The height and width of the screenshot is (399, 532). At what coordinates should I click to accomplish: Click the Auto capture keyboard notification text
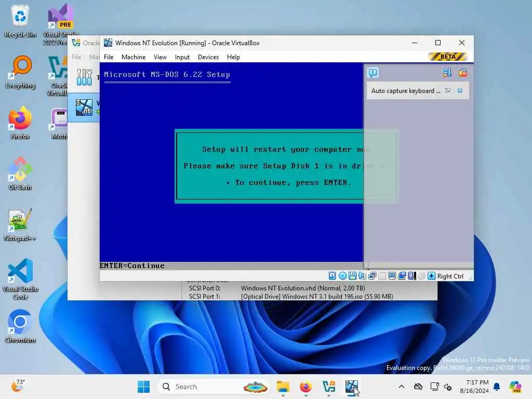(406, 91)
